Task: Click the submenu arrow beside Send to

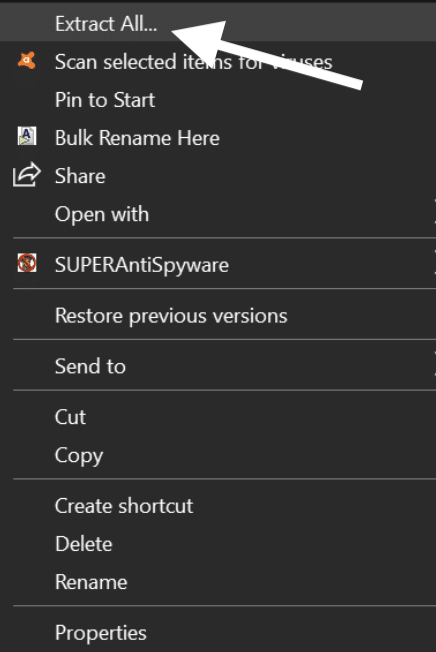Action: pyautogui.click(x=434, y=366)
